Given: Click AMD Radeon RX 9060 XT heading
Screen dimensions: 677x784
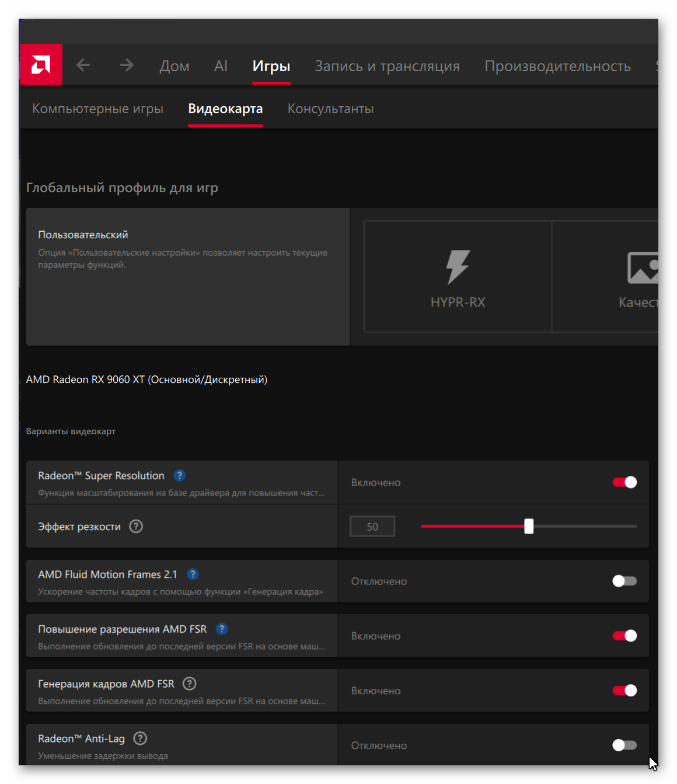Looking at the screenshot, I should tap(146, 379).
